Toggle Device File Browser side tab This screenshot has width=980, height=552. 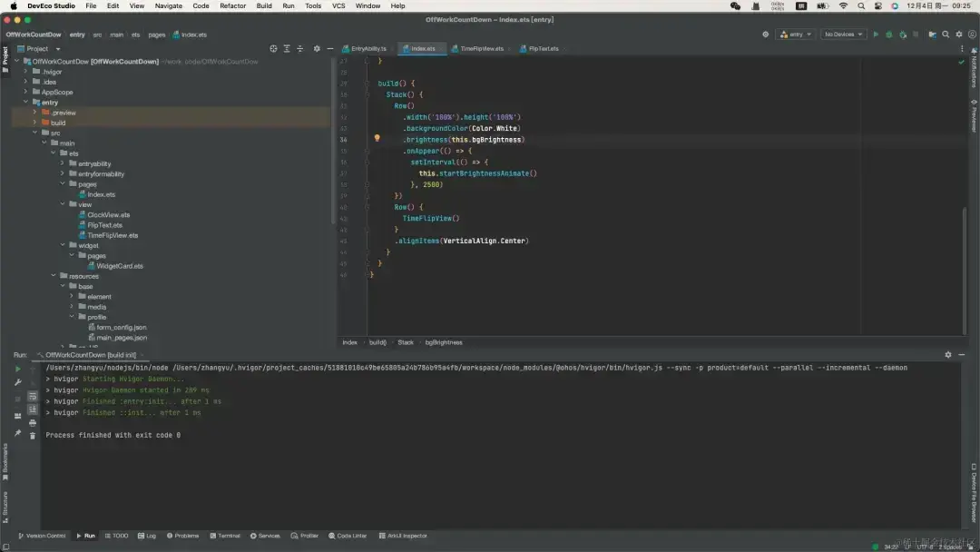click(974, 493)
